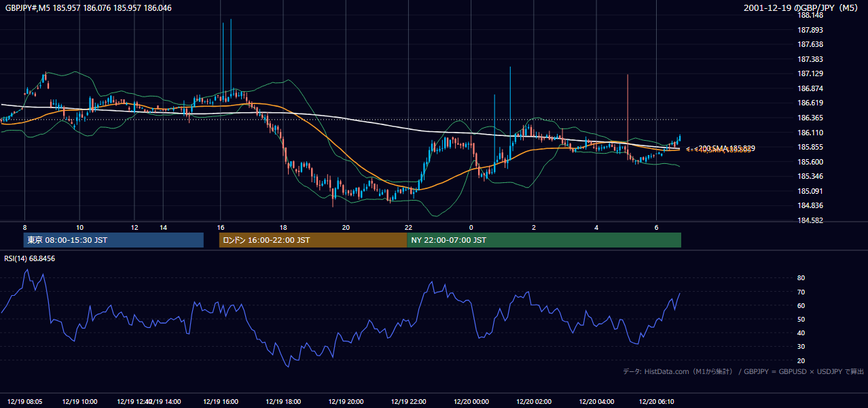This screenshot has height=408, width=868.
Task: Click the 12/19 20:00 bottom date label
Action: pos(346,401)
